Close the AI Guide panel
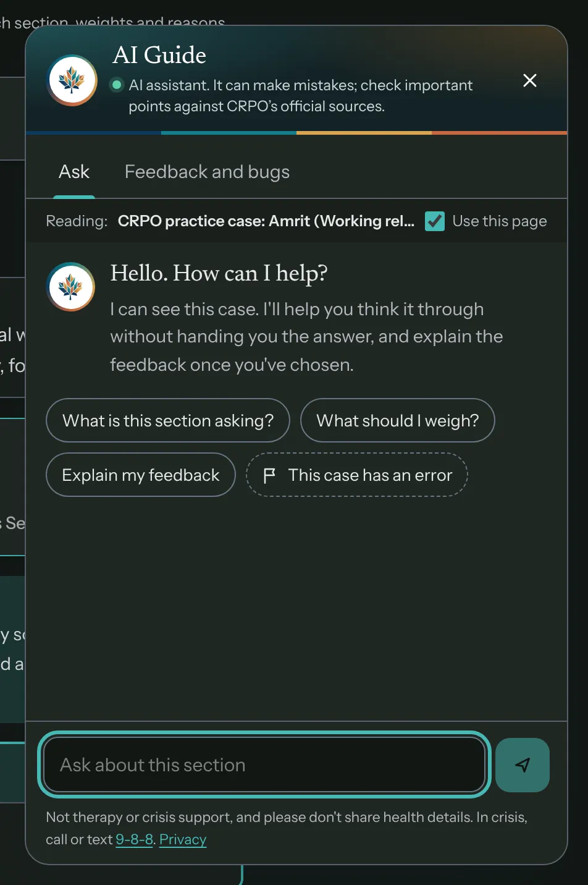 529,80
